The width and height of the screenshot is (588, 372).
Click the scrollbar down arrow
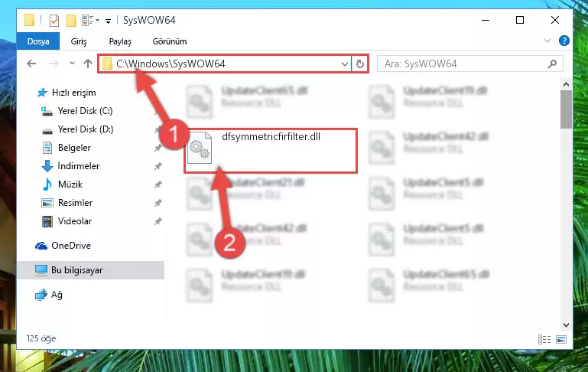[566, 325]
